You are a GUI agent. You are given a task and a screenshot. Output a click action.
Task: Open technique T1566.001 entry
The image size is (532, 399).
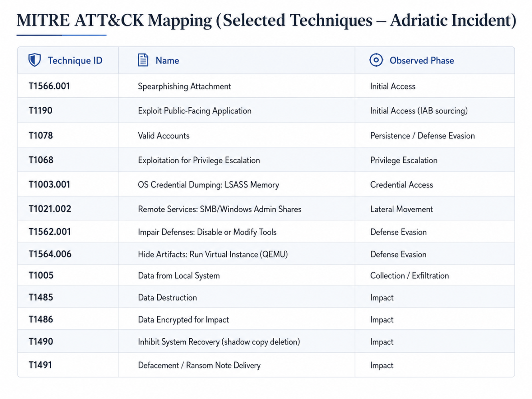point(49,86)
